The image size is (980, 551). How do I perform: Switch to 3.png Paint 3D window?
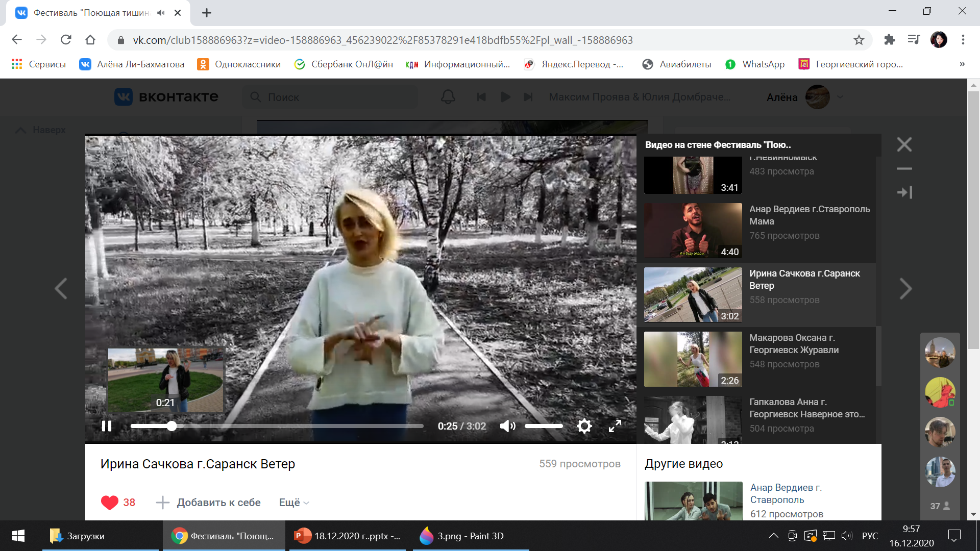pyautogui.click(x=471, y=536)
